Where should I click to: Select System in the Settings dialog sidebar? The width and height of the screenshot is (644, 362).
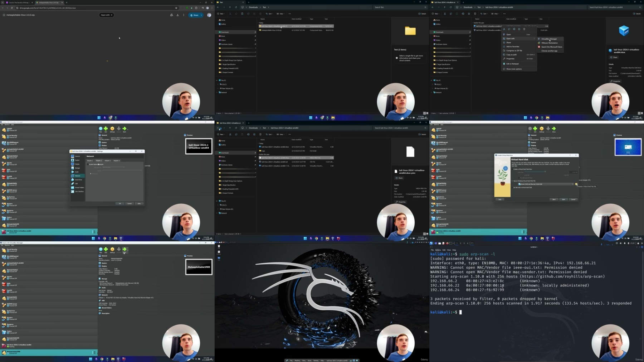coord(77,160)
